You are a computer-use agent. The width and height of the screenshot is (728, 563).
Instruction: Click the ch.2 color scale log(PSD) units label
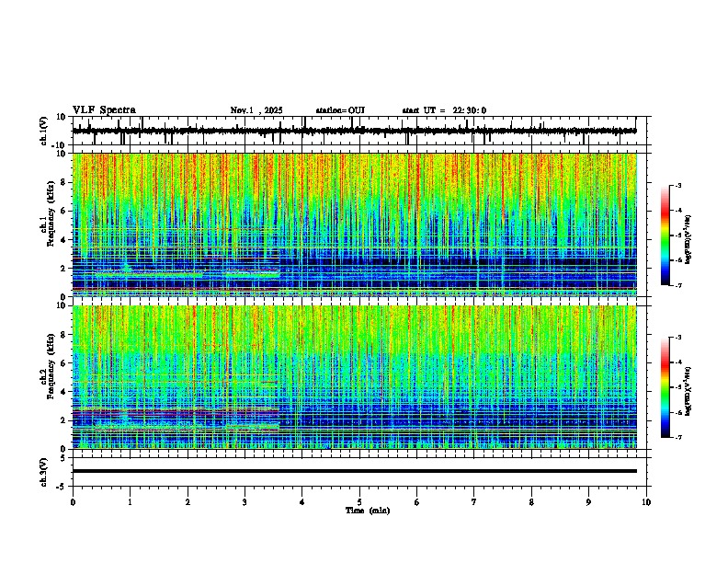(x=688, y=391)
